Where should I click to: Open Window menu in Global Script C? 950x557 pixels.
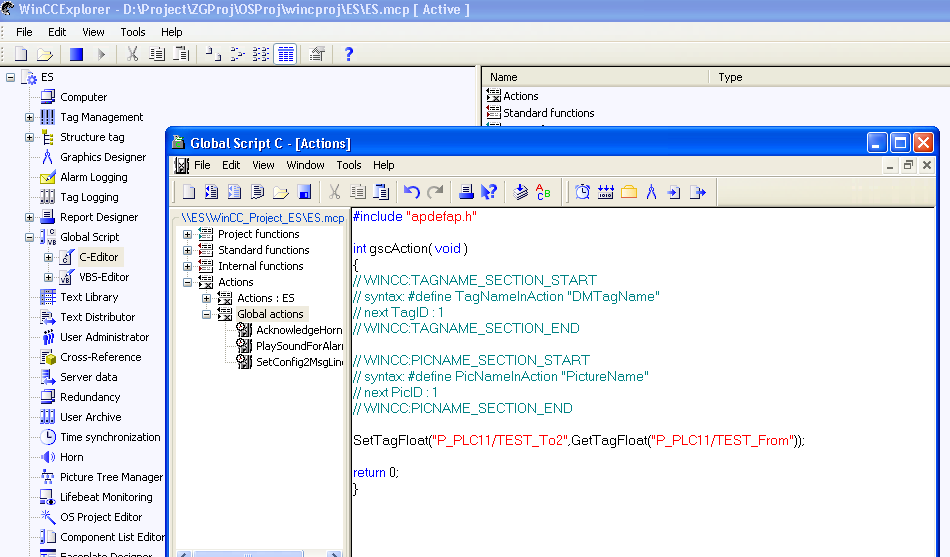[x=305, y=165]
